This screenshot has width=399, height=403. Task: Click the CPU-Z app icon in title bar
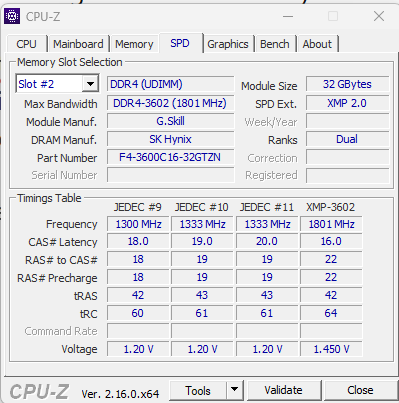pos(12,16)
